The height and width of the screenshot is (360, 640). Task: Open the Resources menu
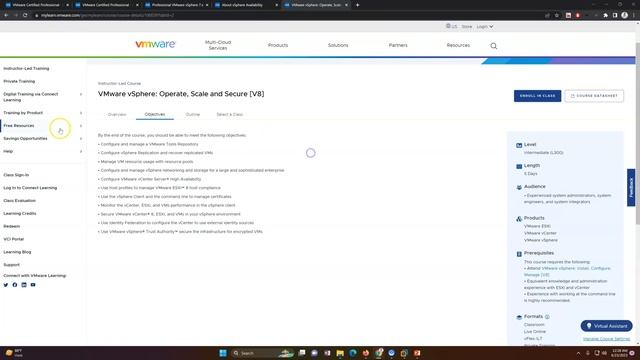pos(458,45)
